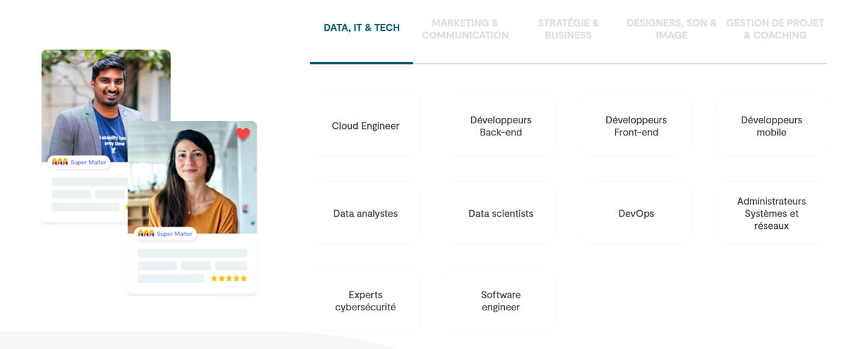Screen dimensions: 868x349
Task: Select Développeurs Back-end card
Action: tap(501, 126)
